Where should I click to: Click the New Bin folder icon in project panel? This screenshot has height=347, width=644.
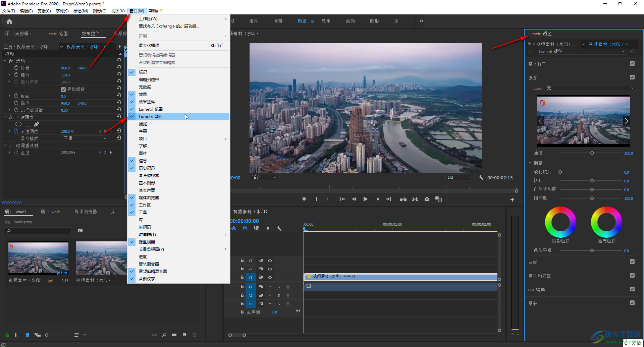coord(174,335)
